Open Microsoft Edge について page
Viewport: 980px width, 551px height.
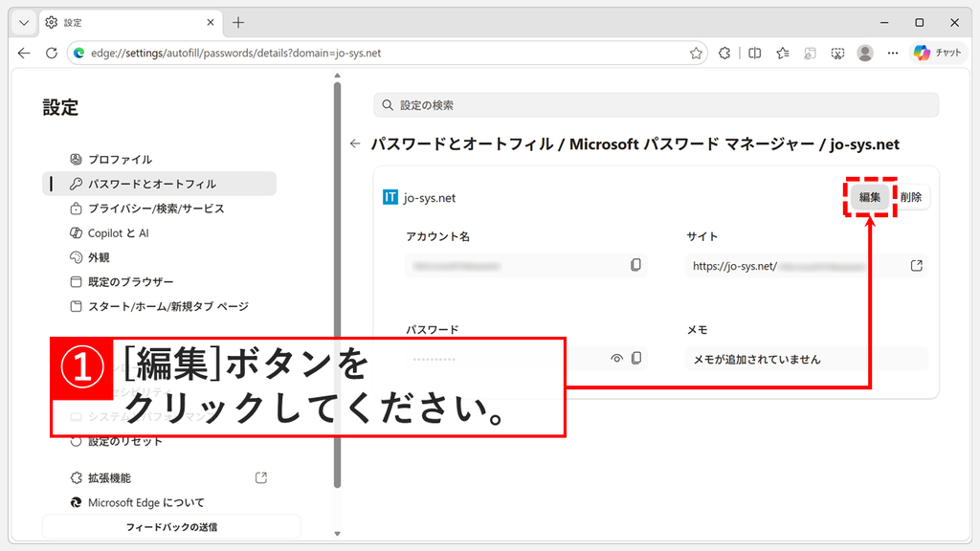tap(160, 502)
